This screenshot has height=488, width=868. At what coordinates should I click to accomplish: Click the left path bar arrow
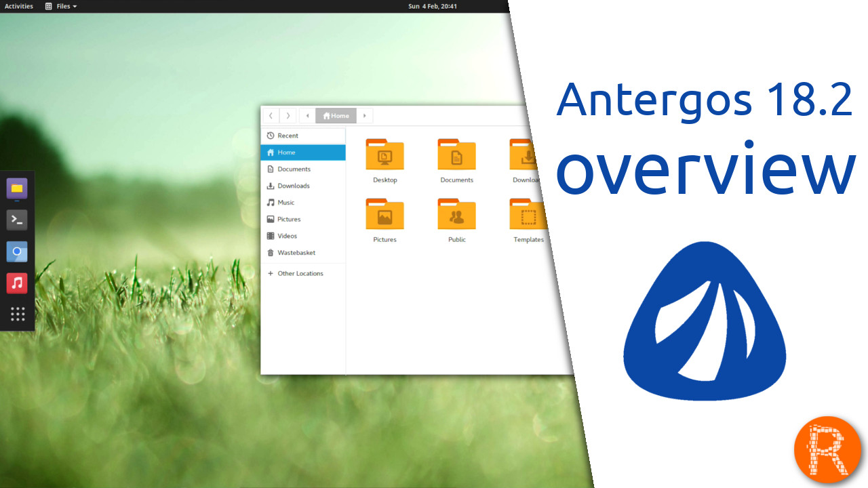tap(308, 116)
